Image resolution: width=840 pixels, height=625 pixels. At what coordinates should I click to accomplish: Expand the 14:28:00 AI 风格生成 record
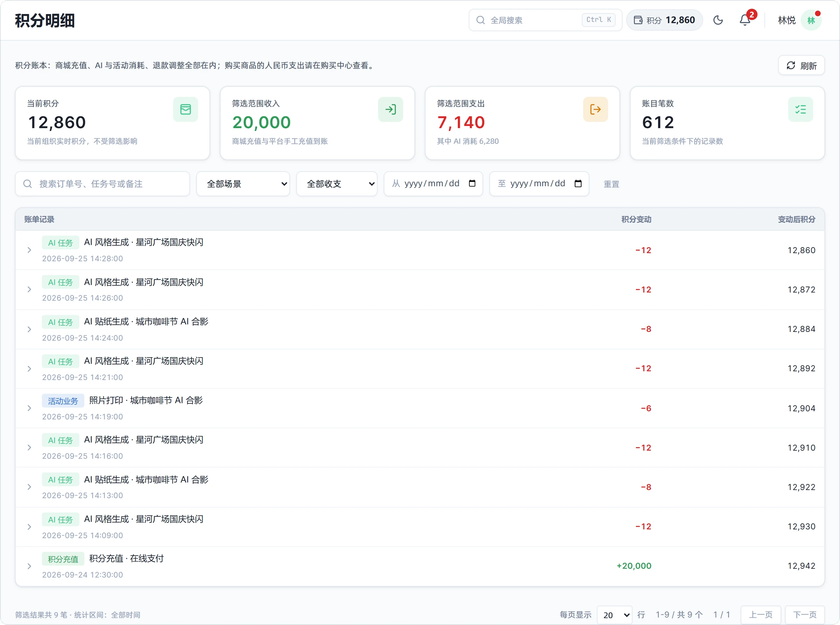click(x=29, y=250)
